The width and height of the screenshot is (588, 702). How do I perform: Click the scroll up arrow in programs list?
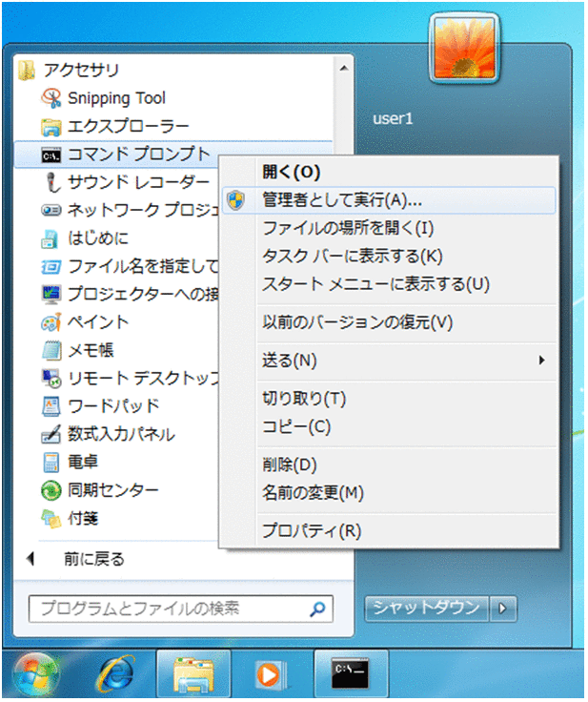[x=344, y=68]
